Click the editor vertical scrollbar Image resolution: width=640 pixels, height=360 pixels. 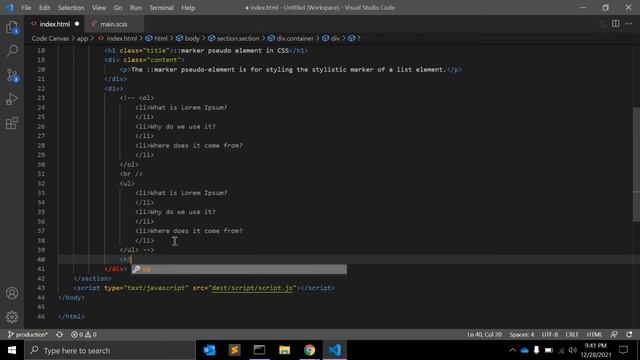pos(636,165)
